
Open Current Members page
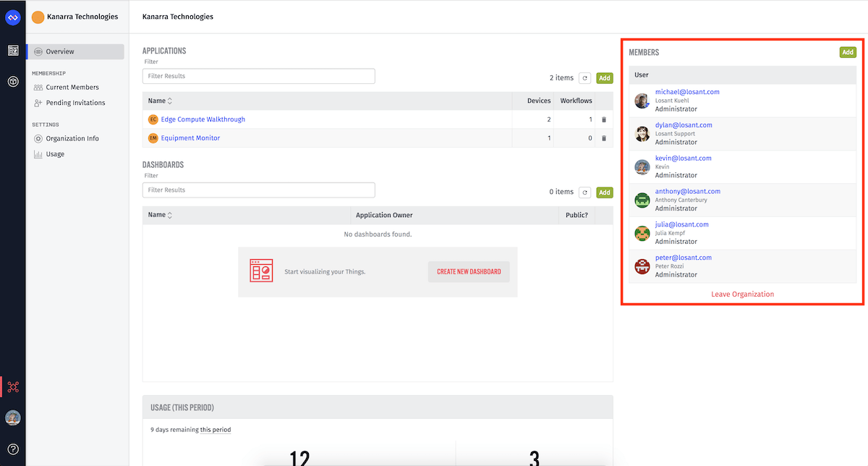(66, 88)
